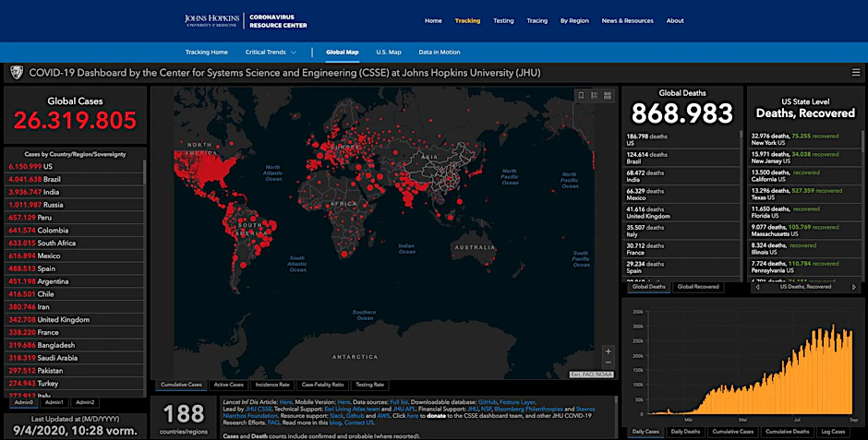Open the Full list data sources link
Screen dimensions: 868x440
(x=399, y=402)
